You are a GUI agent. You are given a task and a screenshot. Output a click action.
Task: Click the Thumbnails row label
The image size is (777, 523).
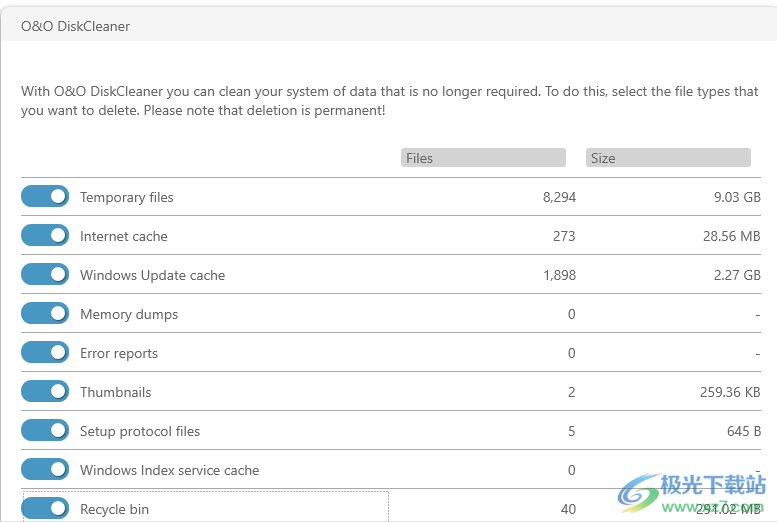(116, 392)
